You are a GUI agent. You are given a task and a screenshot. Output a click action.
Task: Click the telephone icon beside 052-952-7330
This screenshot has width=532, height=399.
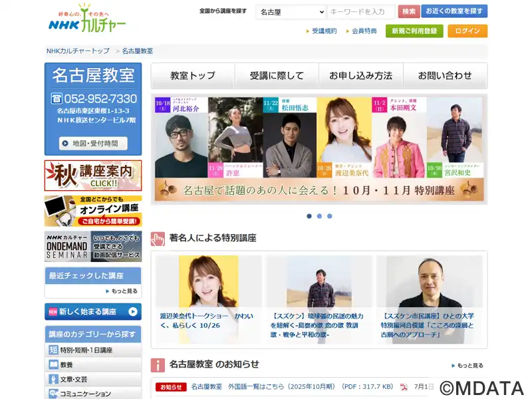point(57,98)
